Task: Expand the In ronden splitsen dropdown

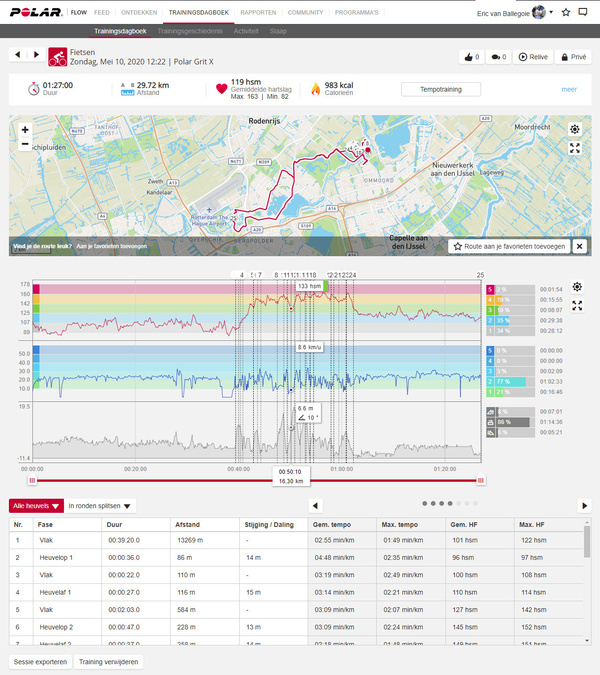Action: click(x=101, y=506)
